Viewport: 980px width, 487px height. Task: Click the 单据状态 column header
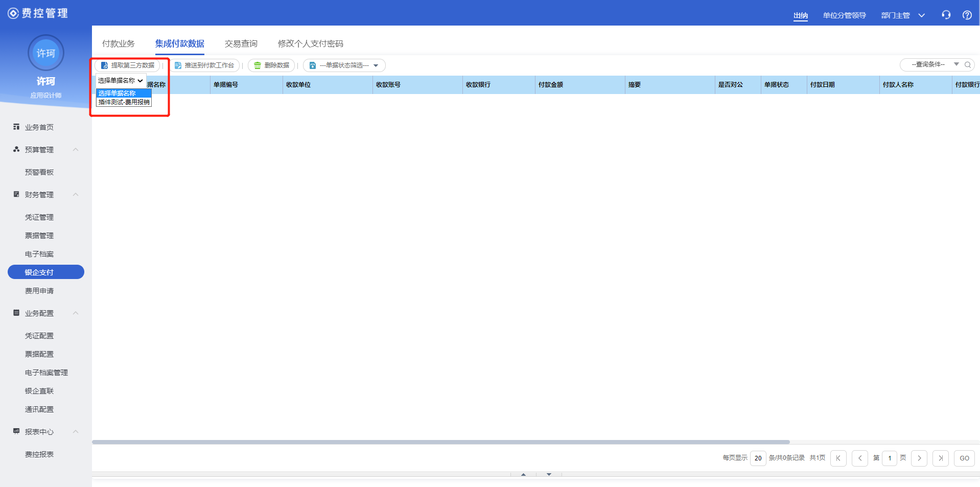784,85
